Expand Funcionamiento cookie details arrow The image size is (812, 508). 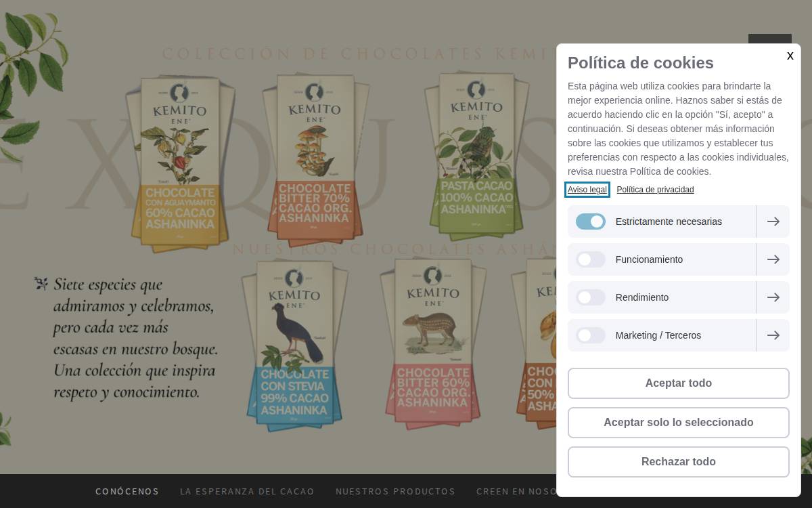[773, 259]
